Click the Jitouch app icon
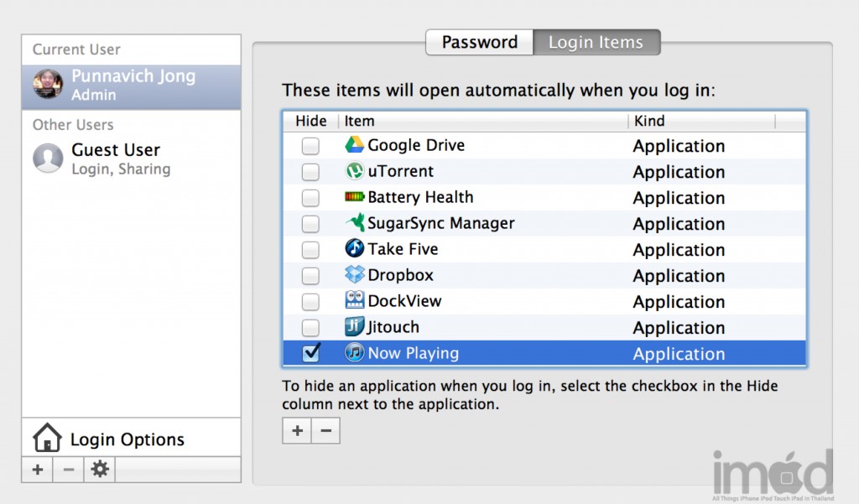This screenshot has width=859, height=504. click(x=354, y=327)
